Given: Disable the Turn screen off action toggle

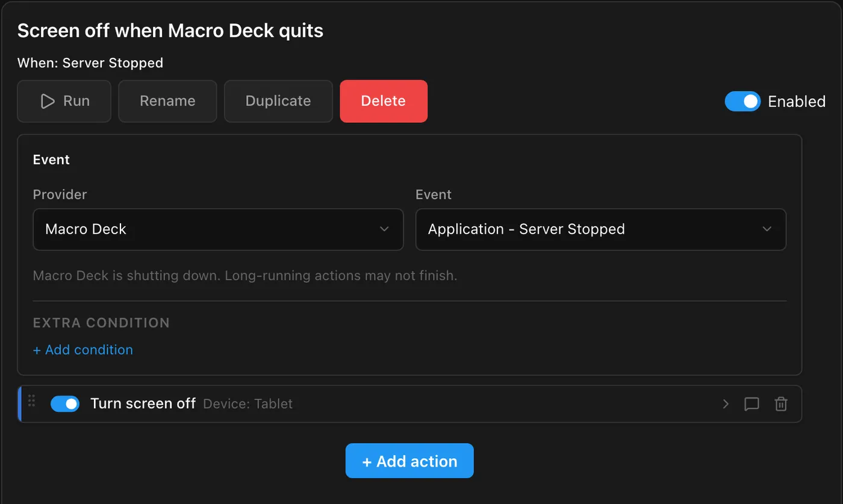Looking at the screenshot, I should (65, 403).
